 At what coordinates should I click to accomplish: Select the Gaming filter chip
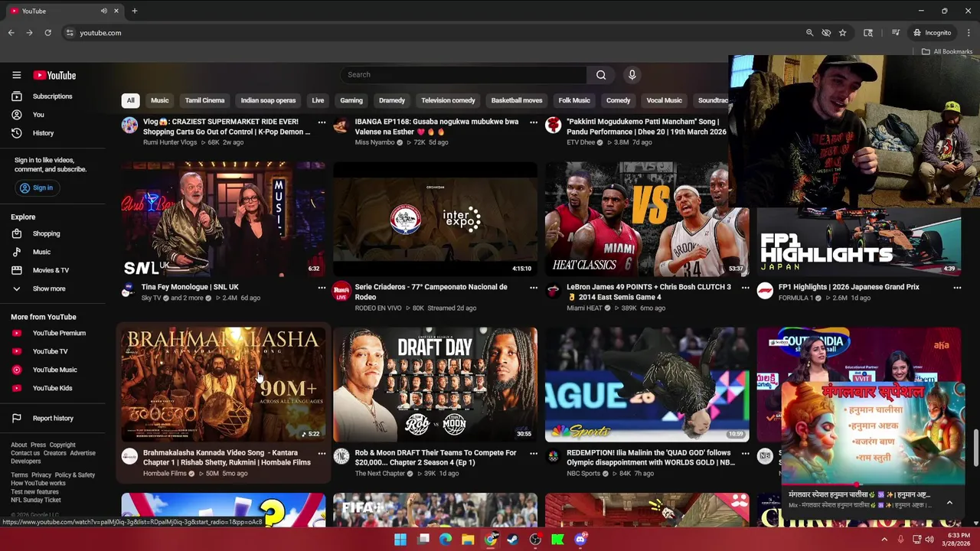[x=351, y=100]
